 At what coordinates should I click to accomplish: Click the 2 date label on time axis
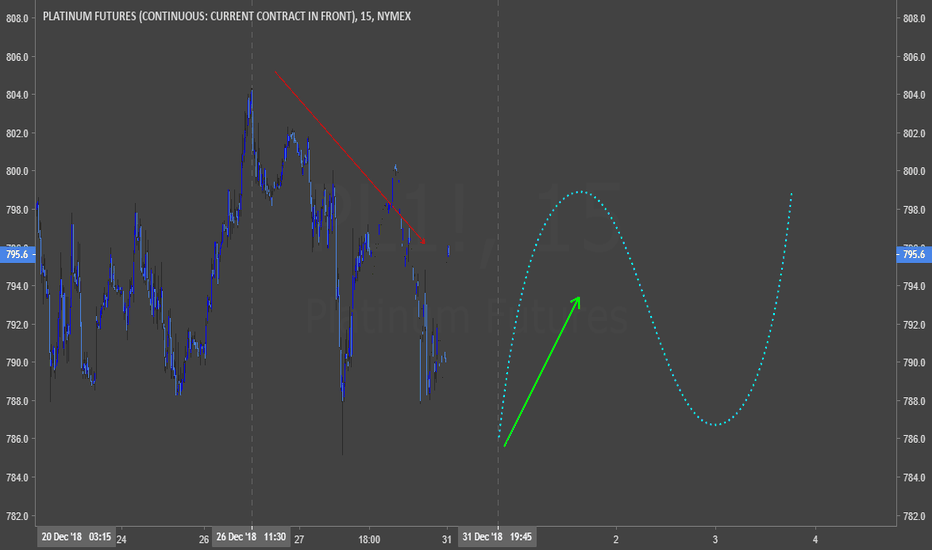[x=616, y=539]
